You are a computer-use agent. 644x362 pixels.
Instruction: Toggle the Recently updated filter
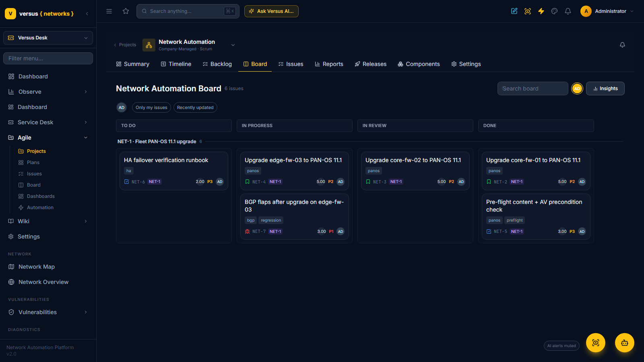(195, 107)
